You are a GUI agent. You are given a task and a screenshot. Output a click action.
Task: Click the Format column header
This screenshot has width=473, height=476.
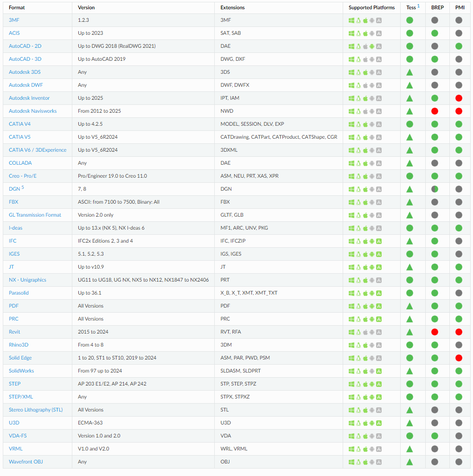[17, 7]
